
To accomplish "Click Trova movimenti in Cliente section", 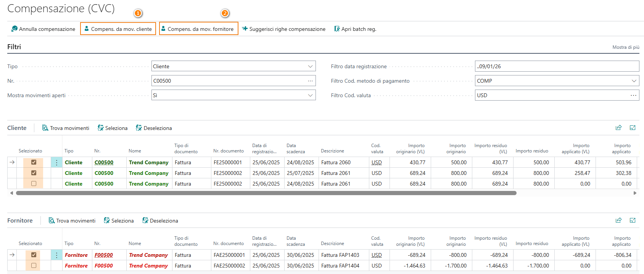I will [66, 128].
